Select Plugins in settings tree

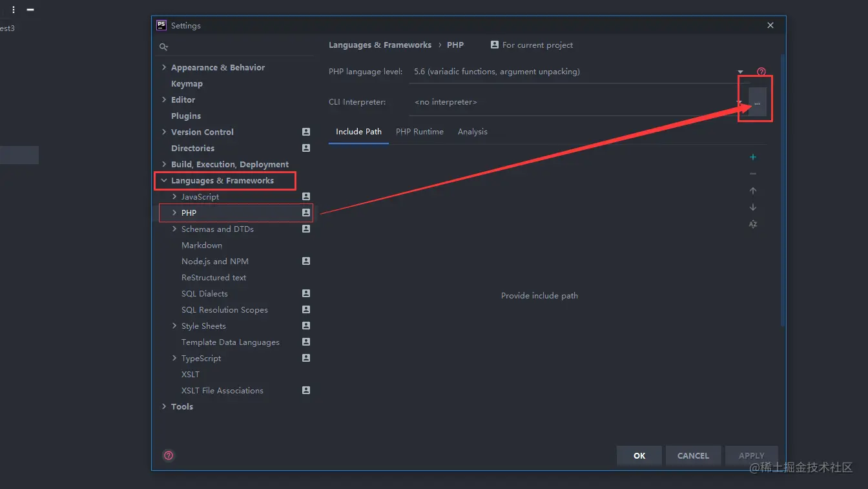point(186,116)
